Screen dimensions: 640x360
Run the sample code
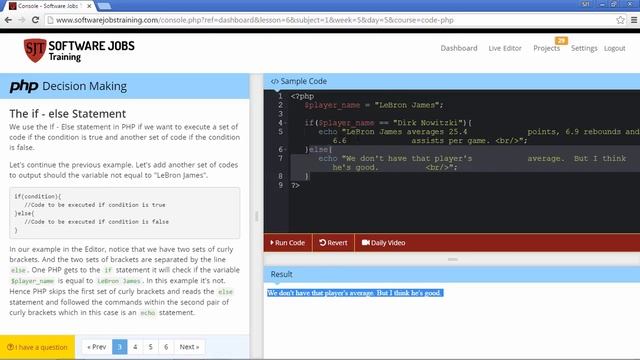pos(288,242)
